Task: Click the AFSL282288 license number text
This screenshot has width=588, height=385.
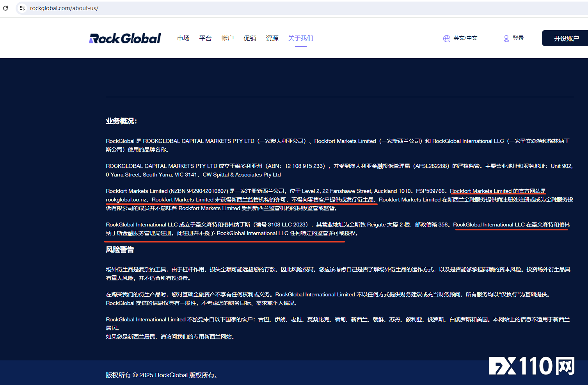Action: point(432,166)
